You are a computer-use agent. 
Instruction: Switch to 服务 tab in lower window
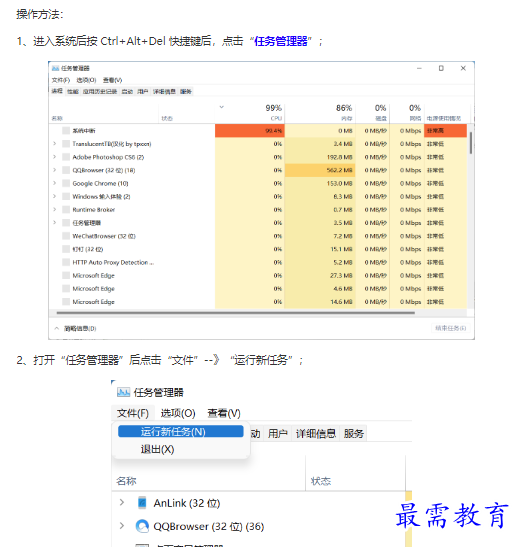click(x=353, y=434)
